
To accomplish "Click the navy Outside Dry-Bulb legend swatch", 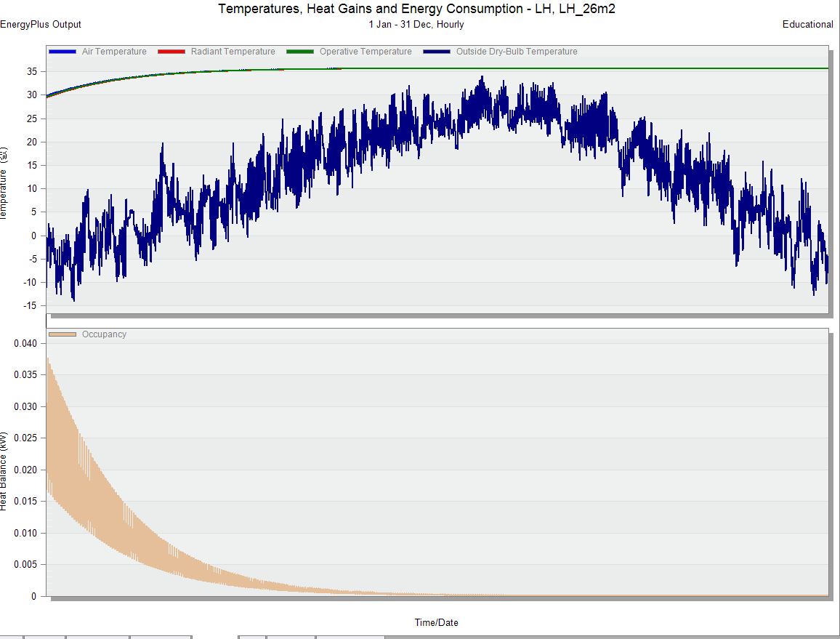I will (437, 52).
